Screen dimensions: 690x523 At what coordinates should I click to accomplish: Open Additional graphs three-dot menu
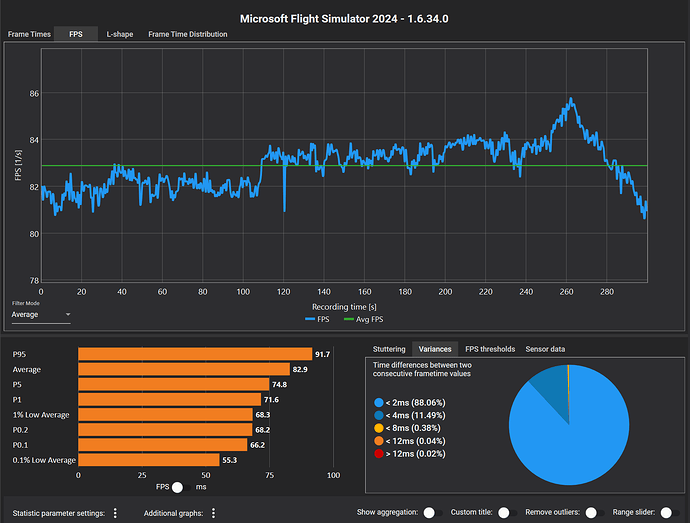213,512
